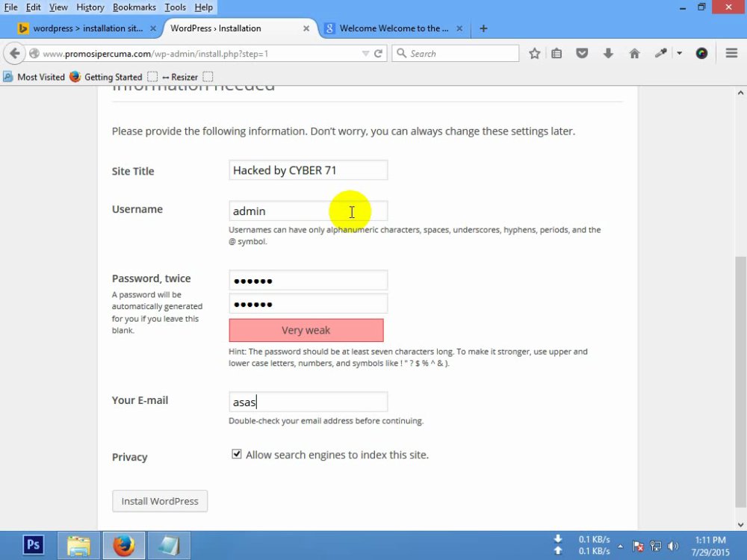Click the blank bookmark before Resizer

tap(152, 77)
